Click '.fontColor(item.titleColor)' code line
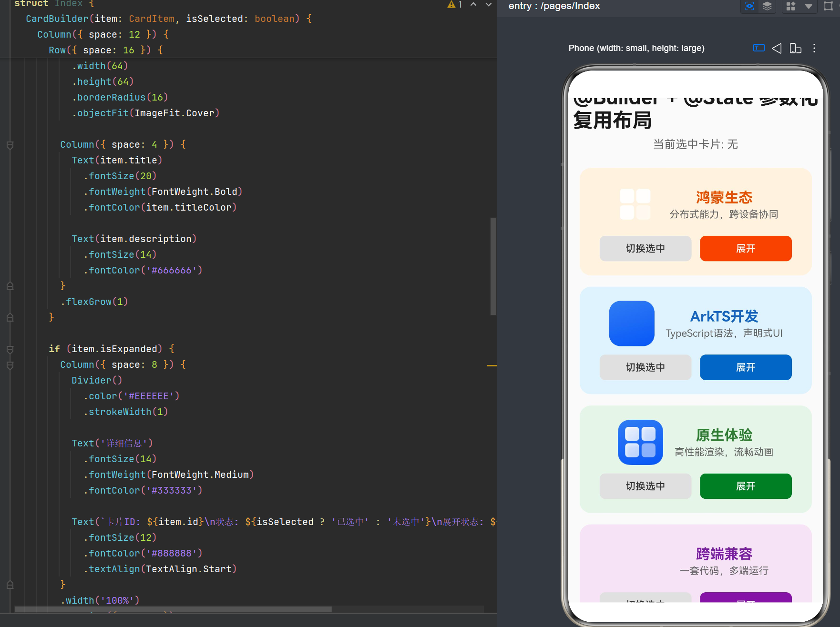The height and width of the screenshot is (627, 840). tap(160, 207)
